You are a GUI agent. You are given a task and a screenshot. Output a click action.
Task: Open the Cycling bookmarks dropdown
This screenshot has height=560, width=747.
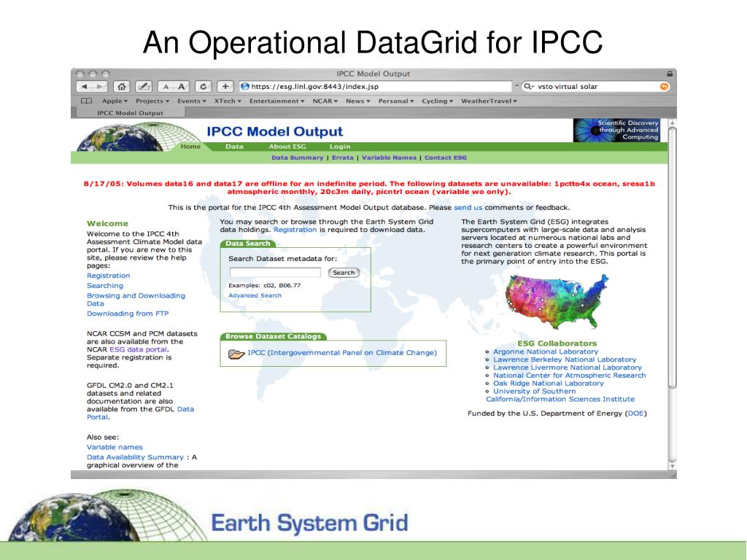tap(438, 101)
